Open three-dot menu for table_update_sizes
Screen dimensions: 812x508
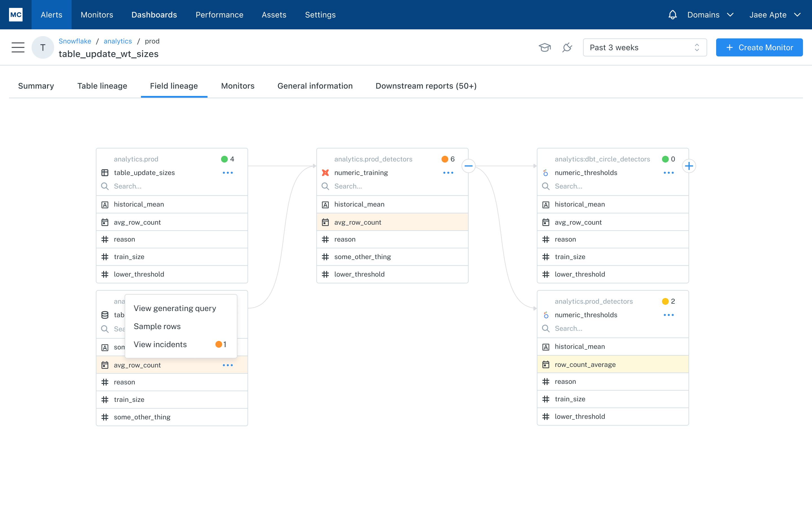point(228,173)
